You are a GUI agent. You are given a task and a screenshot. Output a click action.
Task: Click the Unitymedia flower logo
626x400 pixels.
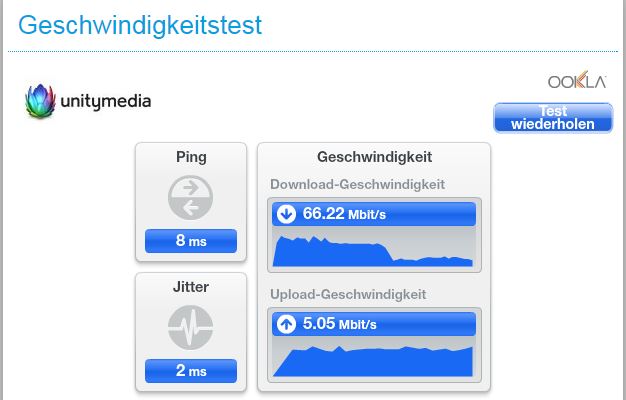coord(40,101)
